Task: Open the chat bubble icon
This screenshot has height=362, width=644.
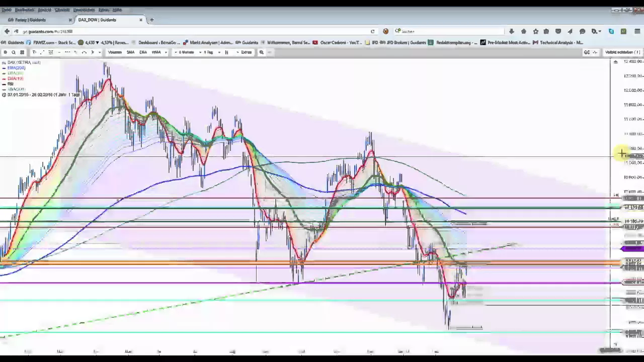Action: click(583, 31)
